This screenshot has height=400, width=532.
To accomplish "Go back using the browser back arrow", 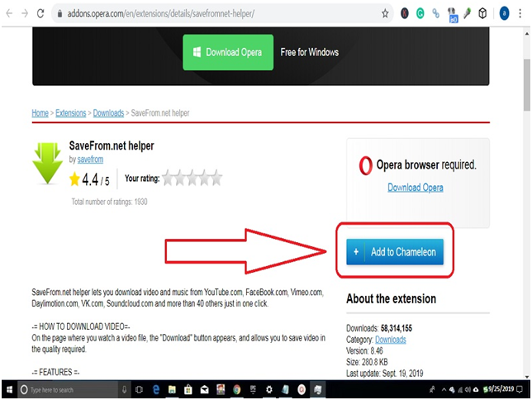I will point(9,13).
